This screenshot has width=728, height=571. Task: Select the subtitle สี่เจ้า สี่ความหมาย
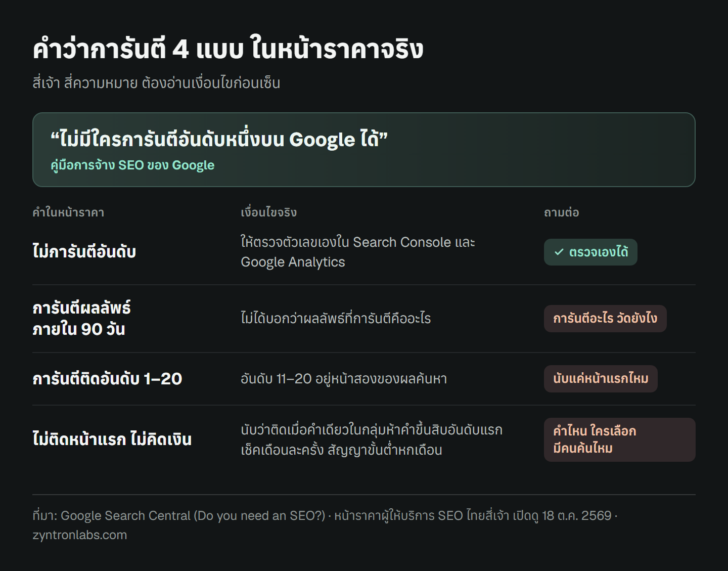tap(156, 83)
